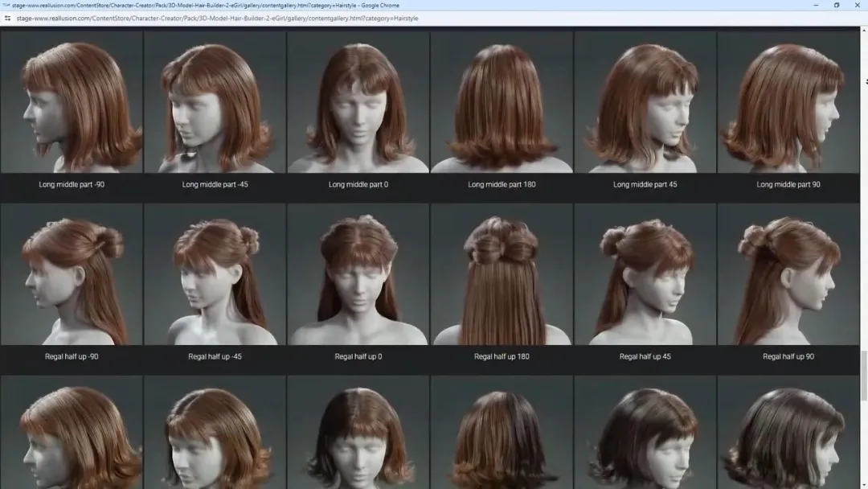868x489 pixels.
Task: Open the Long middle part 180 thumbnail
Action: tap(502, 102)
